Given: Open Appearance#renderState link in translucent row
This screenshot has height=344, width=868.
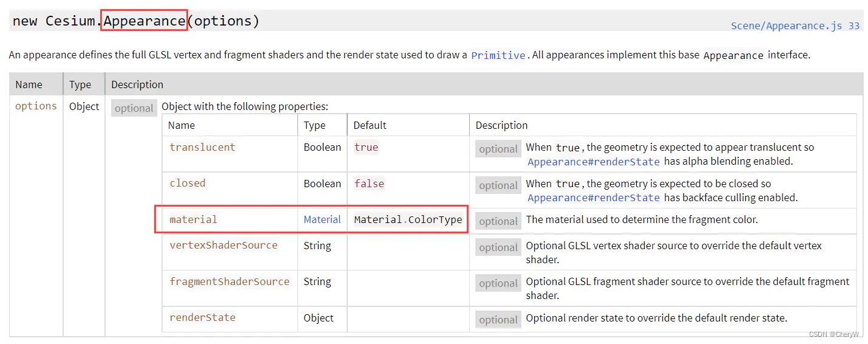Looking at the screenshot, I should pos(594,162).
